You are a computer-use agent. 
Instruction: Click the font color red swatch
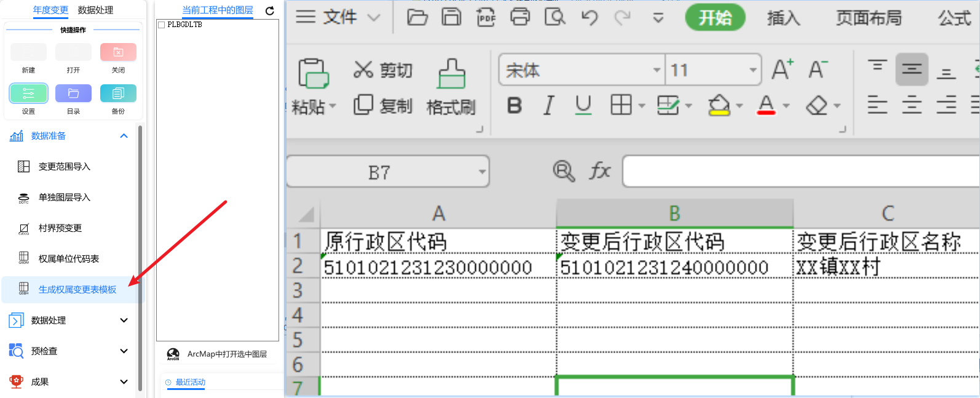[x=766, y=106]
